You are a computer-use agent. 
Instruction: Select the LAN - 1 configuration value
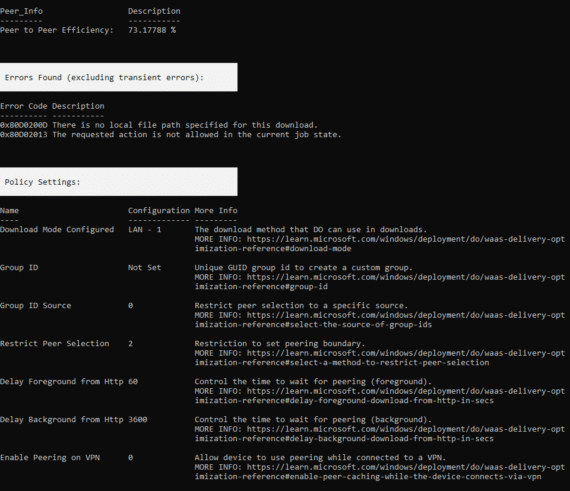click(x=145, y=230)
